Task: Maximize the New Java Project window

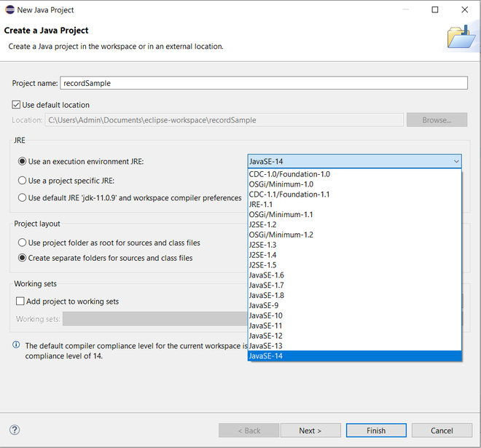Action: click(435, 10)
